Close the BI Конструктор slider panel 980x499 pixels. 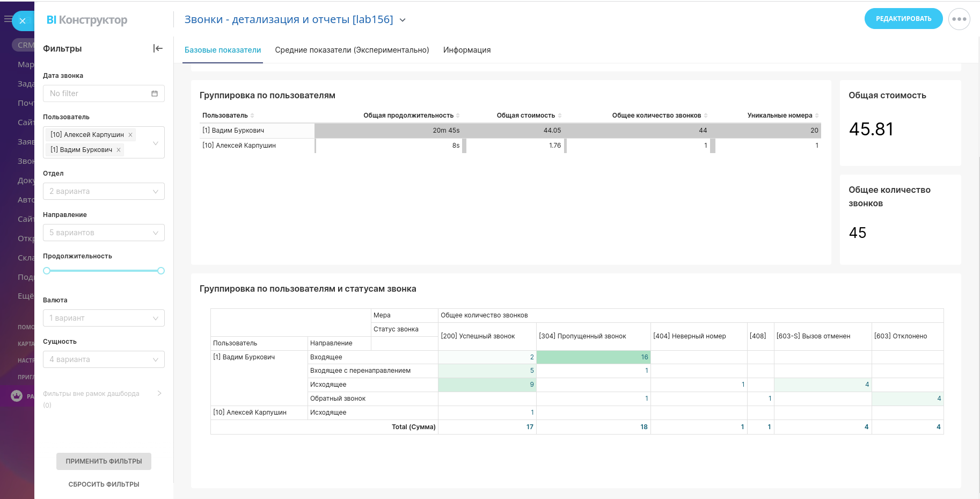tap(23, 21)
